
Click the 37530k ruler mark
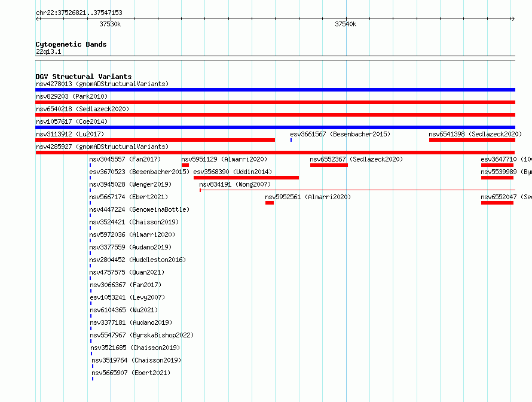110,24
